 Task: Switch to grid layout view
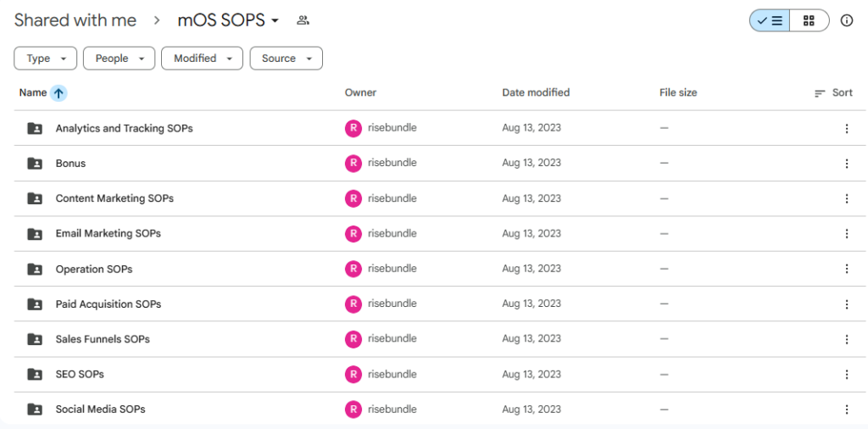809,20
